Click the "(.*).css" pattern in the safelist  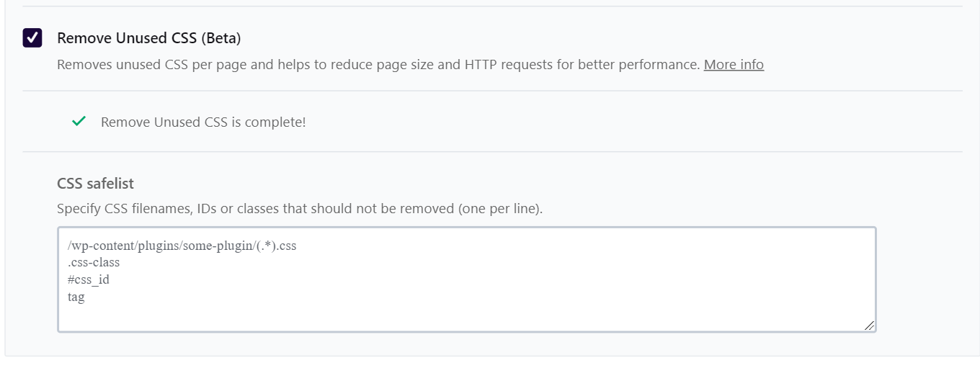click(276, 246)
